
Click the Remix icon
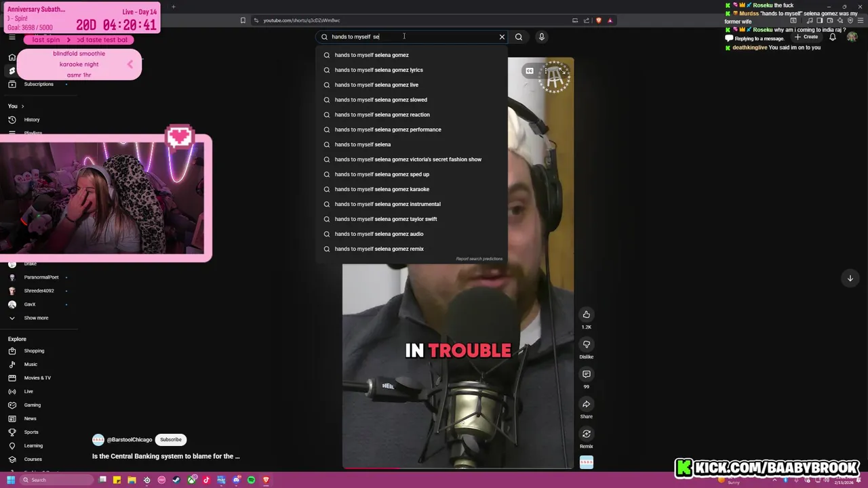point(587,434)
